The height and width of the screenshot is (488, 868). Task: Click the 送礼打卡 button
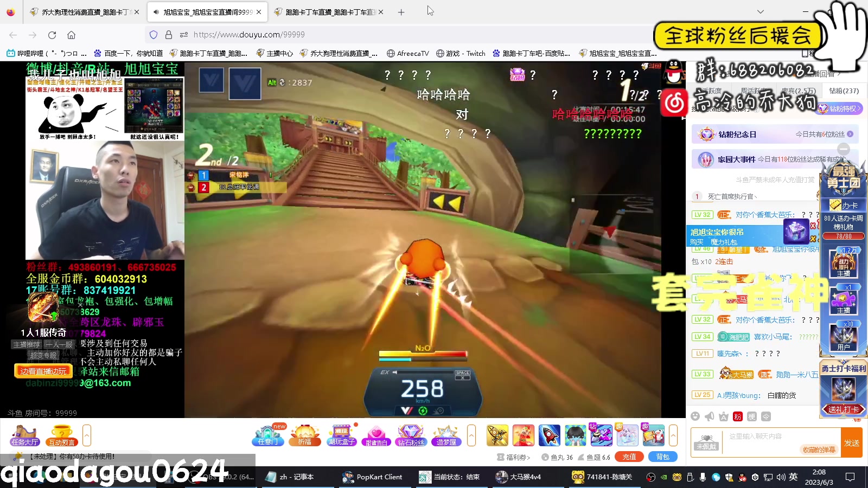(x=844, y=409)
